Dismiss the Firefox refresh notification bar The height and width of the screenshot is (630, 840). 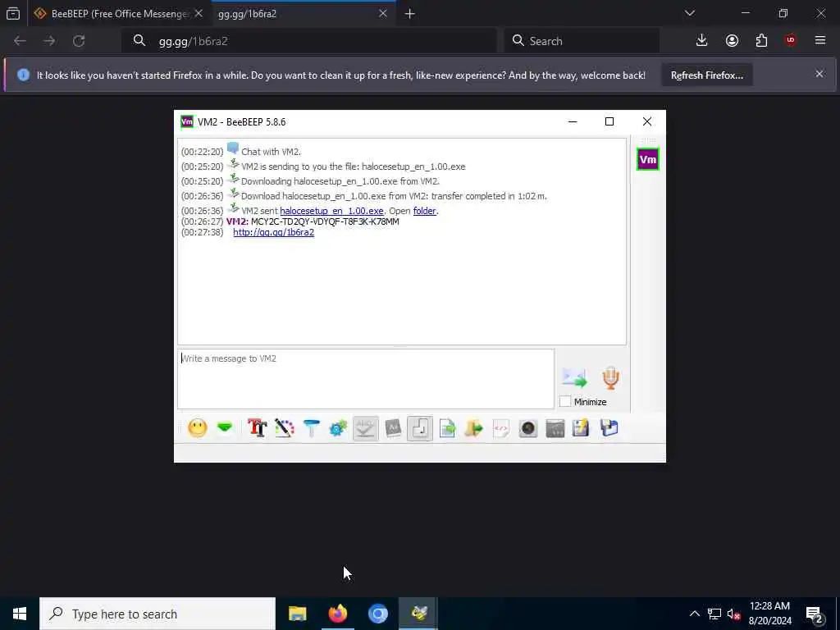click(819, 74)
